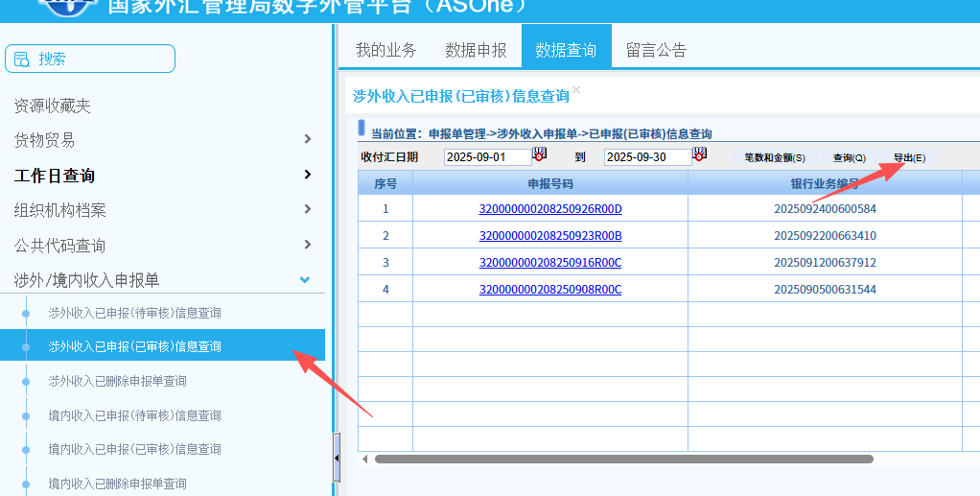This screenshot has height=496, width=980.
Task: Expand the 货物贸易 menu chevron
Action: pyautogui.click(x=307, y=139)
